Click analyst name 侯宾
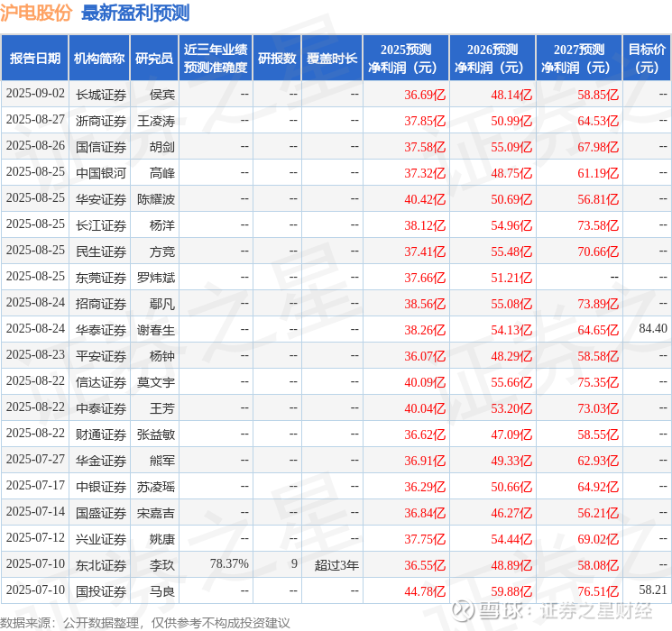This screenshot has width=672, height=631. 162,95
